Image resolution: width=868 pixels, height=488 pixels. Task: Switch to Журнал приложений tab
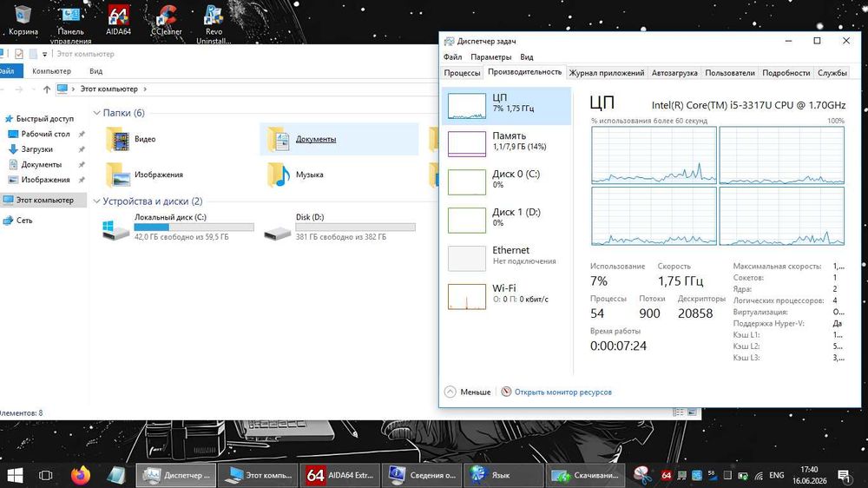pyautogui.click(x=607, y=73)
